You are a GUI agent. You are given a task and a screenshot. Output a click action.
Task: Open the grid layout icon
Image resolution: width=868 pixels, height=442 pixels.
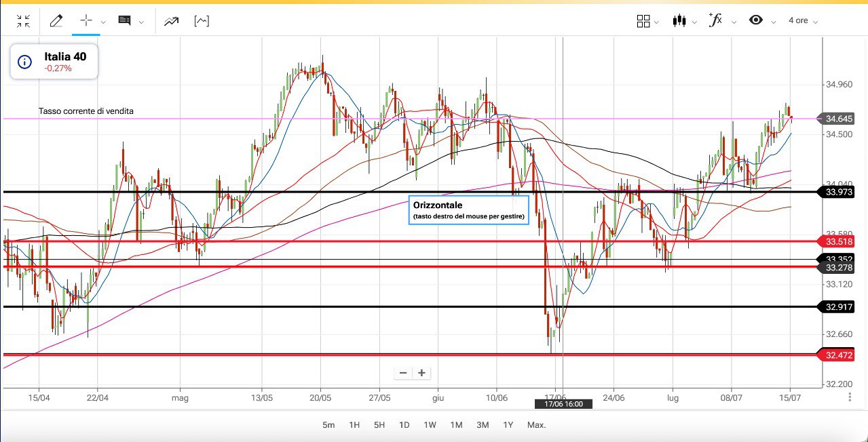[643, 21]
